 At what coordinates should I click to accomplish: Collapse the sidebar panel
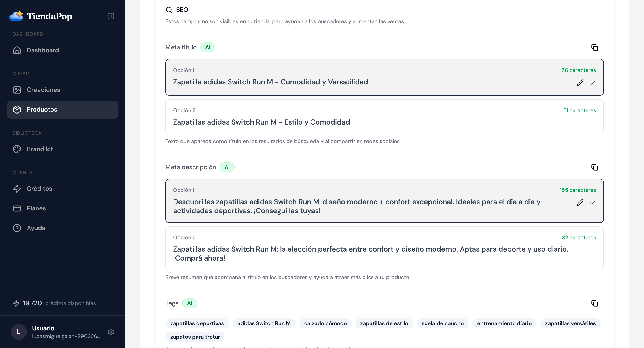111,16
